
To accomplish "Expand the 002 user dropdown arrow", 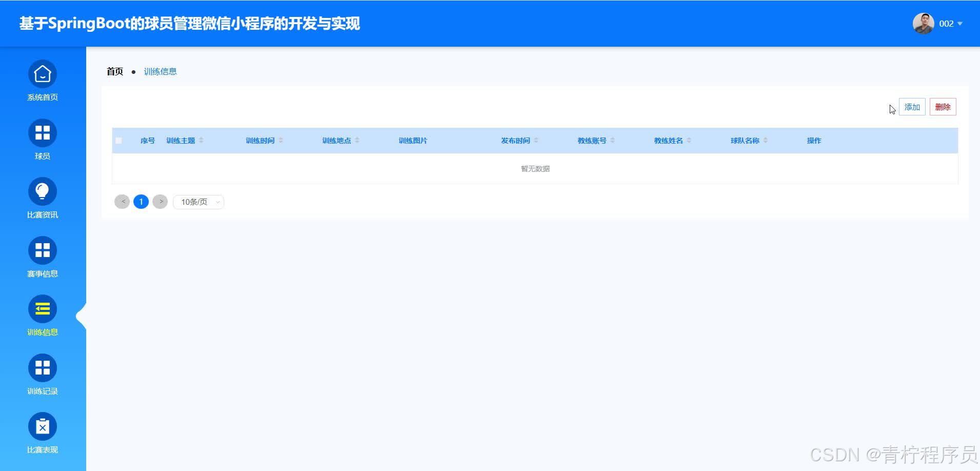I will 960,24.
